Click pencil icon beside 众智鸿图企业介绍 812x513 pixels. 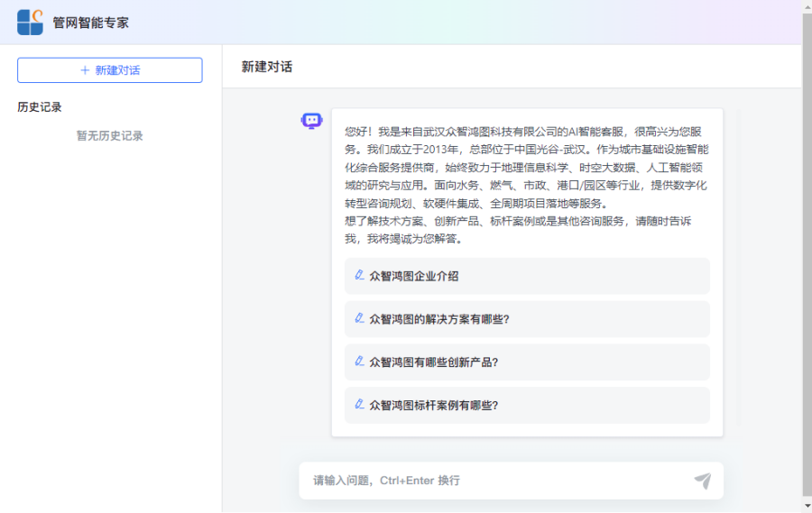[359, 275]
